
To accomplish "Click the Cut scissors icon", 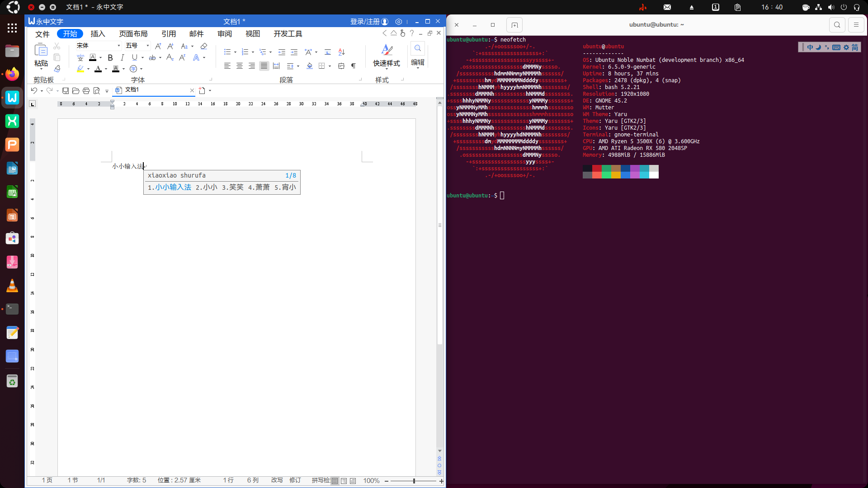I will (57, 46).
